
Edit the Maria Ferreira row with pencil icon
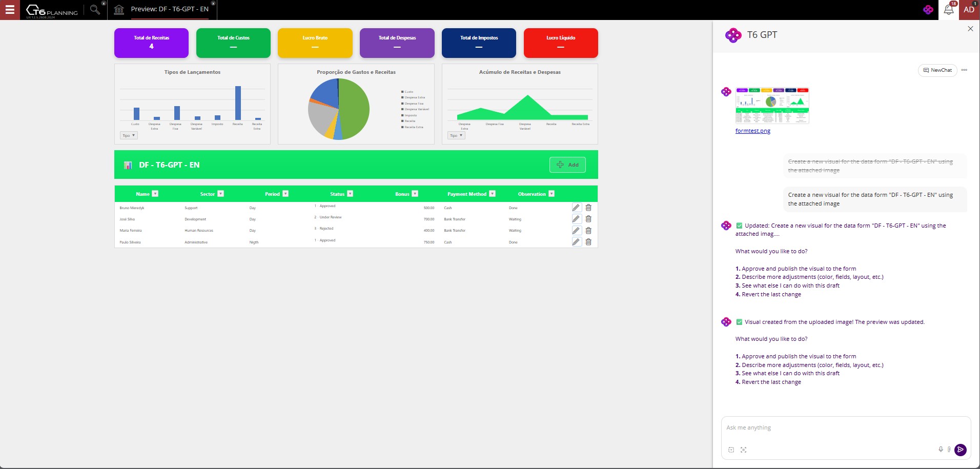(577, 231)
